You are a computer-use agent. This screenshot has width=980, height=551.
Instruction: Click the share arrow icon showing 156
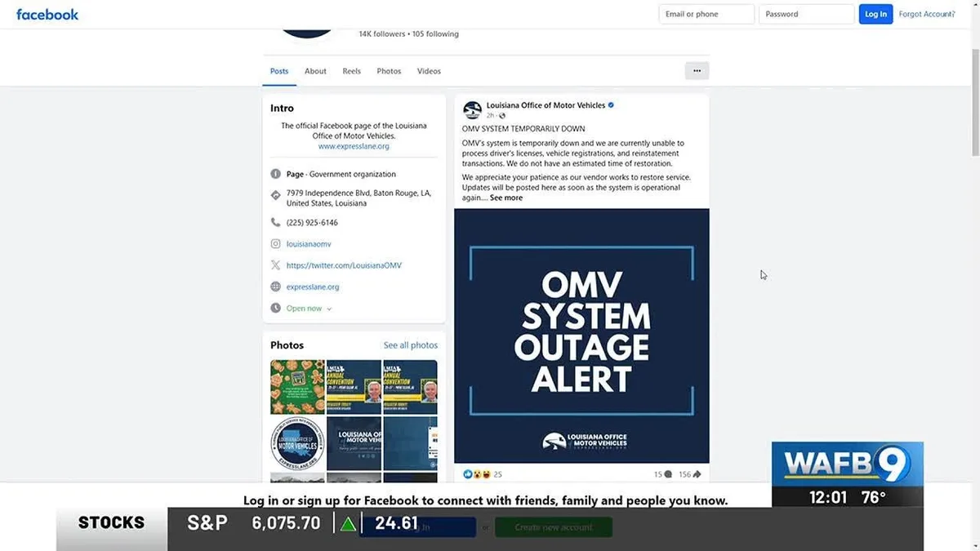click(697, 474)
